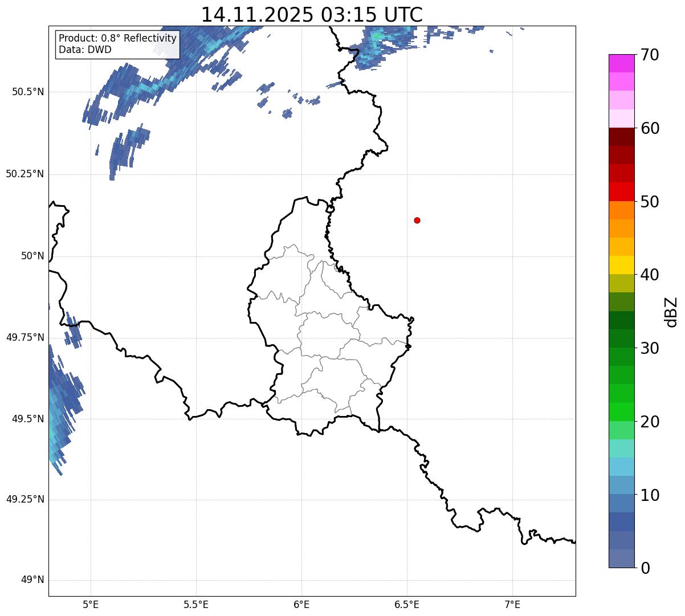Click the red station marker dot
685x616 pixels.
pos(417,220)
